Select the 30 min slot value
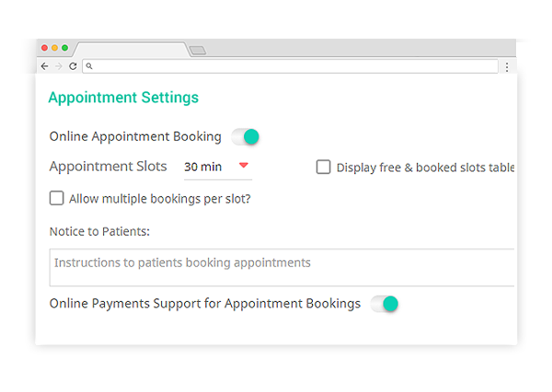This screenshot has width=552, height=392. coord(203,167)
